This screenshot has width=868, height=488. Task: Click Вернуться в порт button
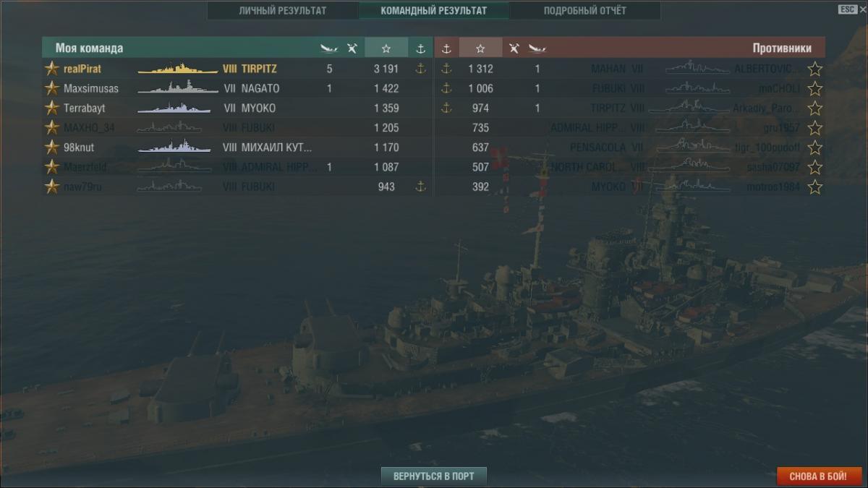(x=434, y=476)
